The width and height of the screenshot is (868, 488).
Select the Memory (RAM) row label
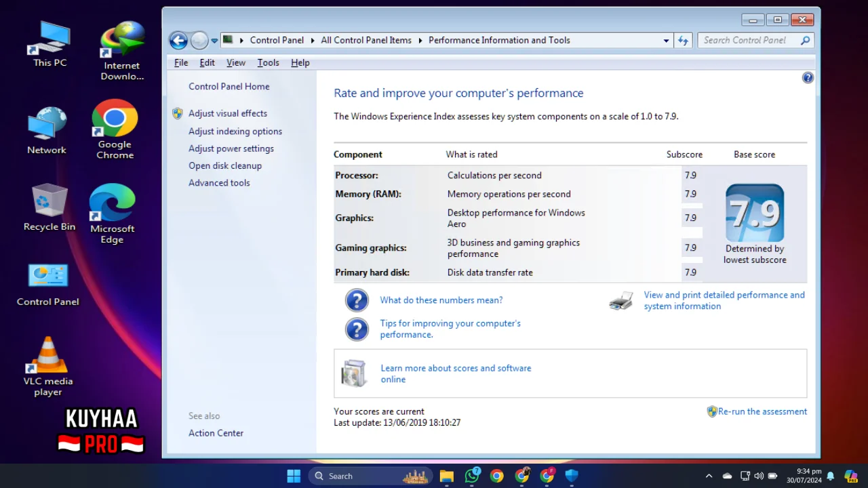point(368,194)
